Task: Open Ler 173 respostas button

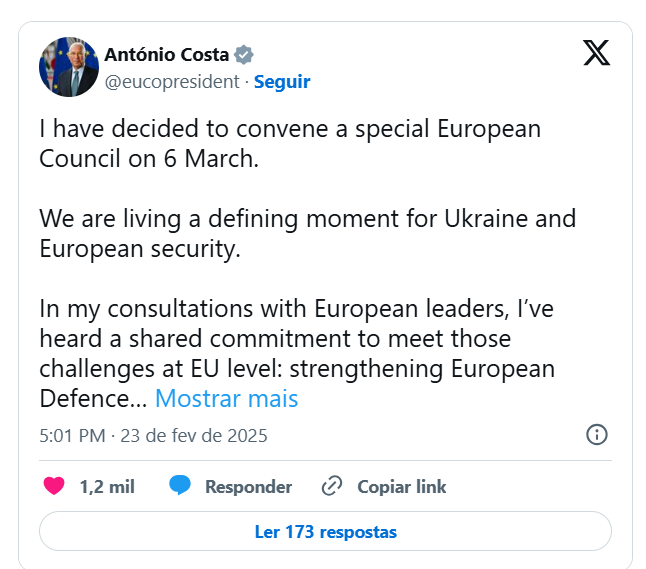Action: [x=325, y=532]
